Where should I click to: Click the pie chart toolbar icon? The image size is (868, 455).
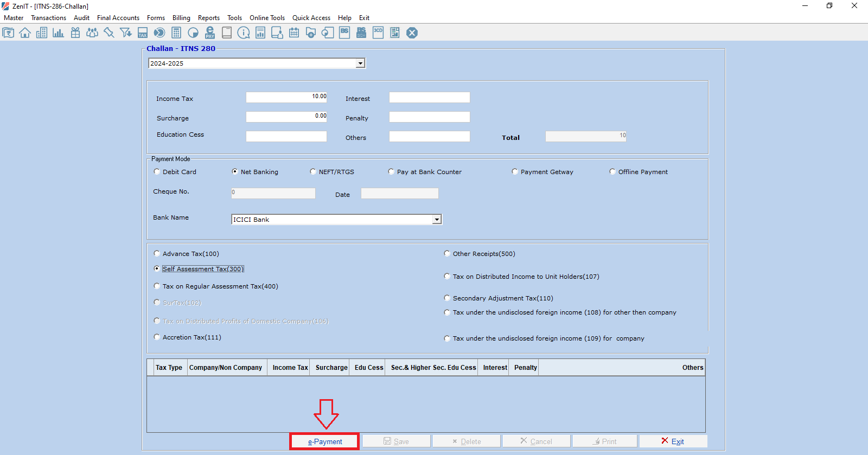(x=193, y=33)
